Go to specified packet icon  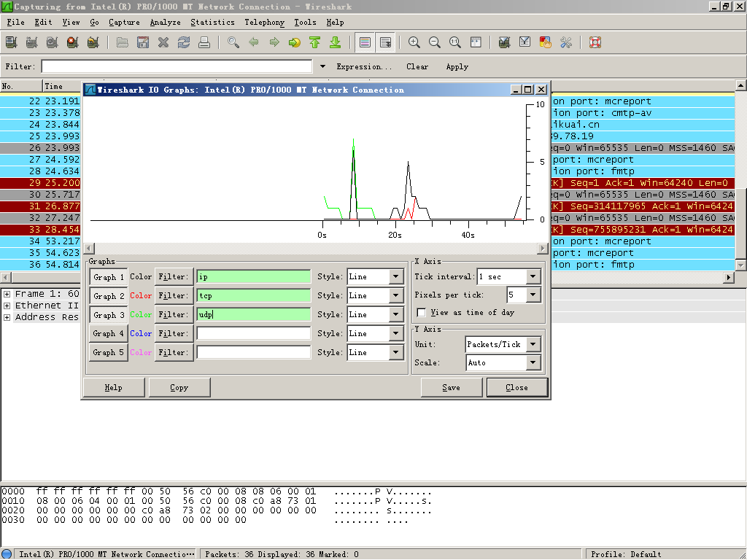tap(295, 42)
